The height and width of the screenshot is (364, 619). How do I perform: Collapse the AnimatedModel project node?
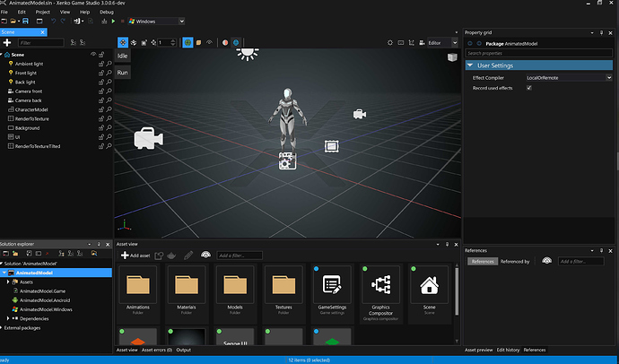pyautogui.click(x=4, y=273)
